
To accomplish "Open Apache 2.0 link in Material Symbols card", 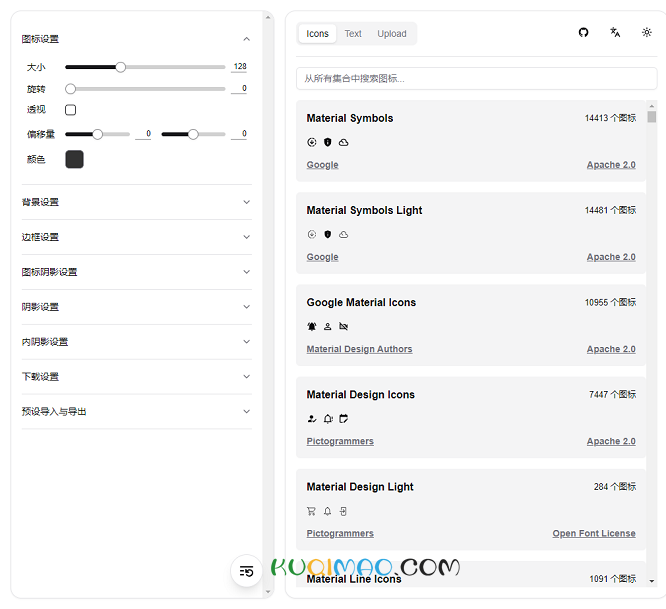I will point(611,165).
